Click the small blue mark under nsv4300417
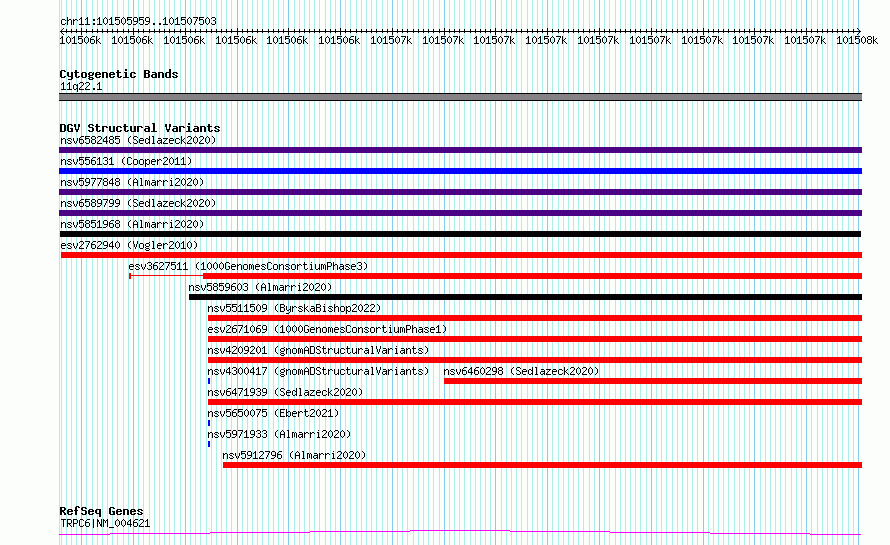This screenshot has height=545, width=890. pos(209,381)
